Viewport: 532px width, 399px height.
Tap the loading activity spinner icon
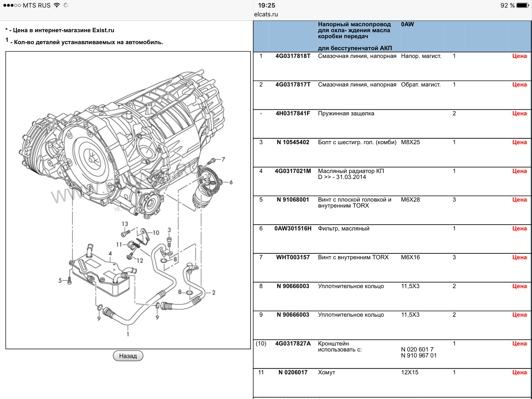(x=66, y=5)
